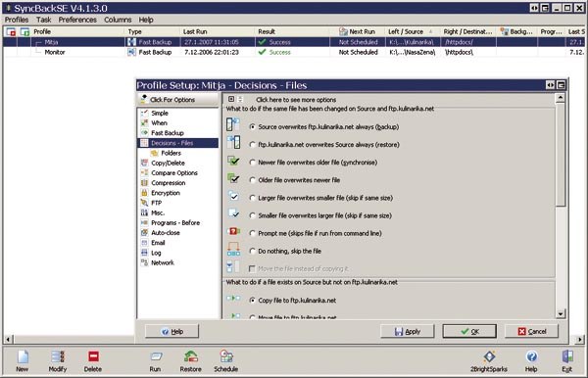The height and width of the screenshot is (378, 588).
Task: Collapse the Mitja profile tree row
Action: 38,42
